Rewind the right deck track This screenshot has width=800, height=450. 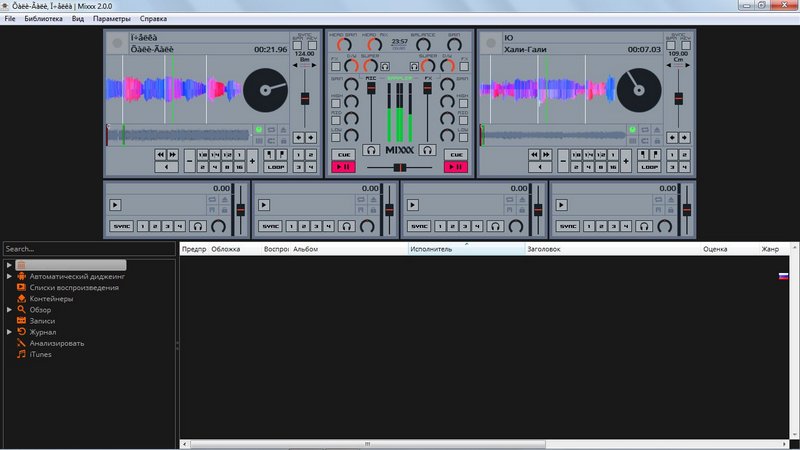534,155
